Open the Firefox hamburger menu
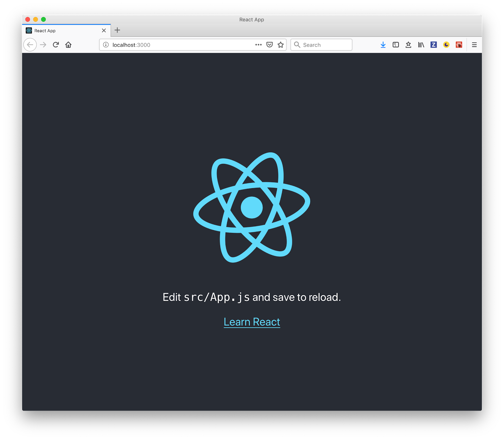Screen dimensions: 504x440 click(474, 45)
